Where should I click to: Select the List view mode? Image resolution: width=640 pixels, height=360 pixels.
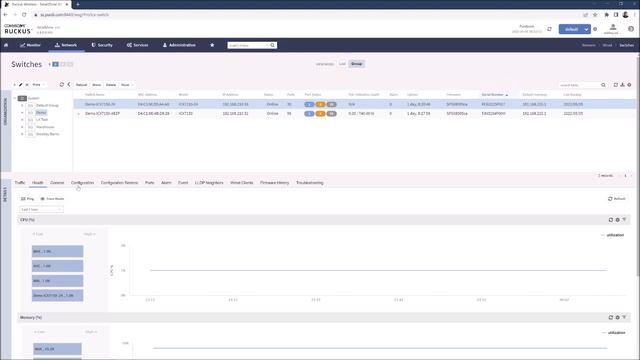point(342,64)
